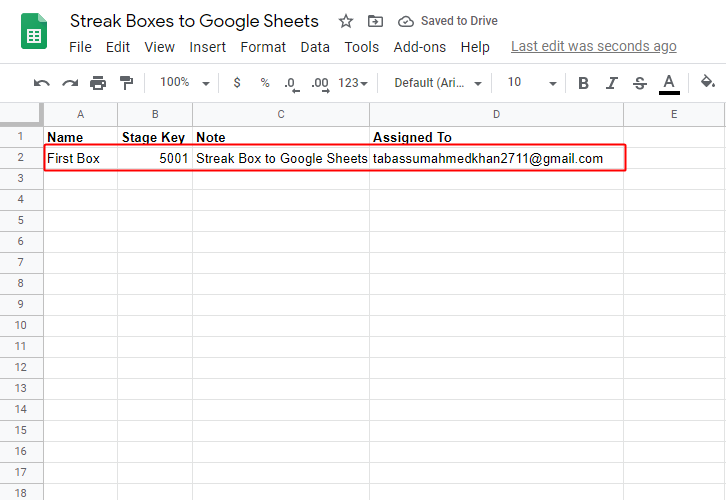This screenshot has height=500, width=726.
Task: Open the Default (Arial) font dropdown
Action: (438, 83)
